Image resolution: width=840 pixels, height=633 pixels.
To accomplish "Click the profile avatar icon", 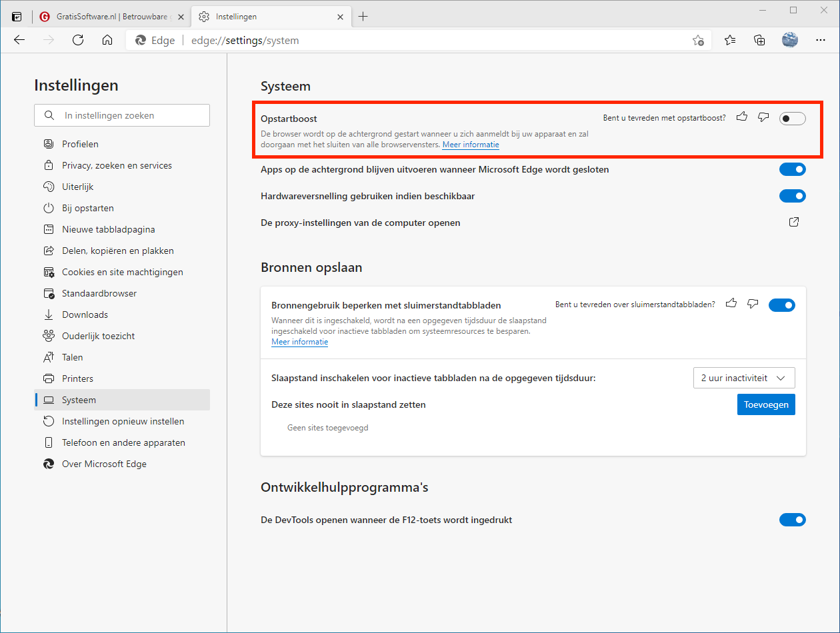I will [790, 40].
